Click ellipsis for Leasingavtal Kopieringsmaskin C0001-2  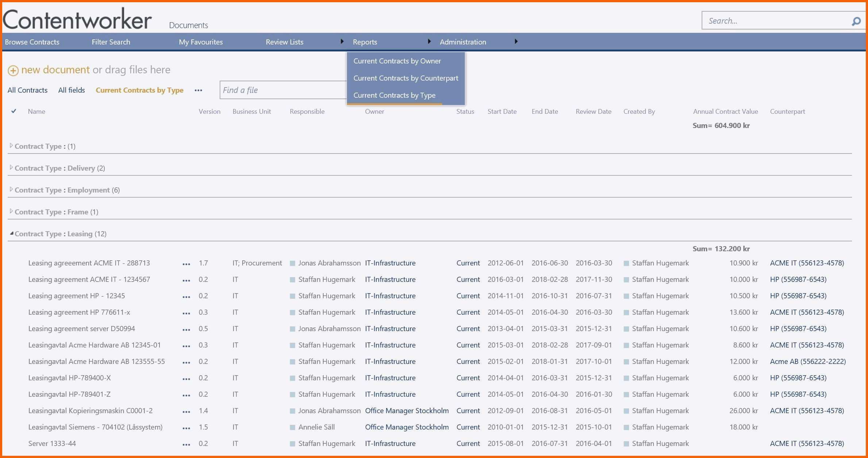(186, 412)
